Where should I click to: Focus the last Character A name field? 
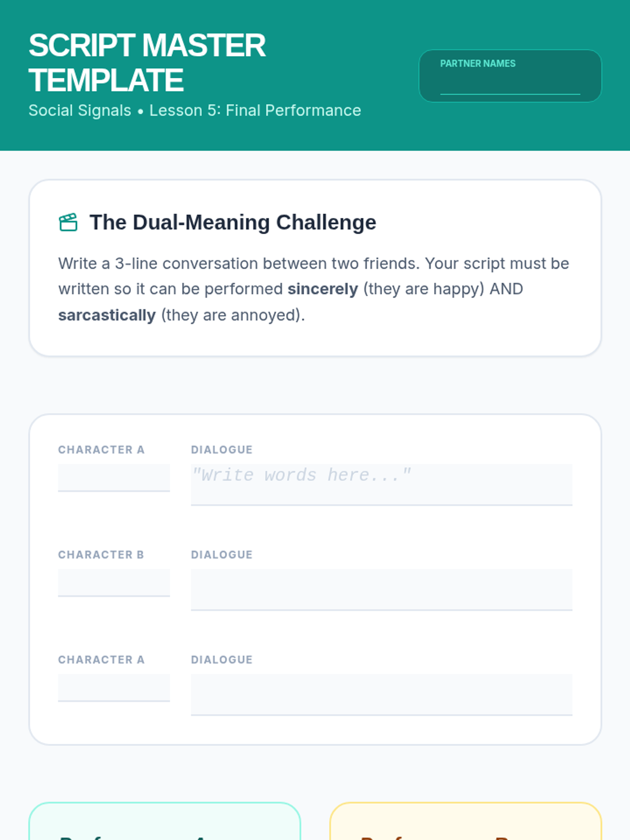(x=114, y=687)
